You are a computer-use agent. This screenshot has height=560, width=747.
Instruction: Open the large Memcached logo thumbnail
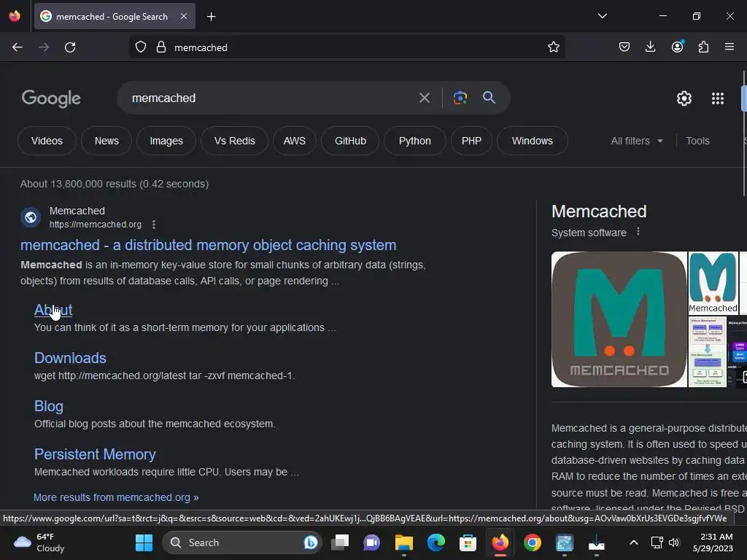[x=619, y=319]
